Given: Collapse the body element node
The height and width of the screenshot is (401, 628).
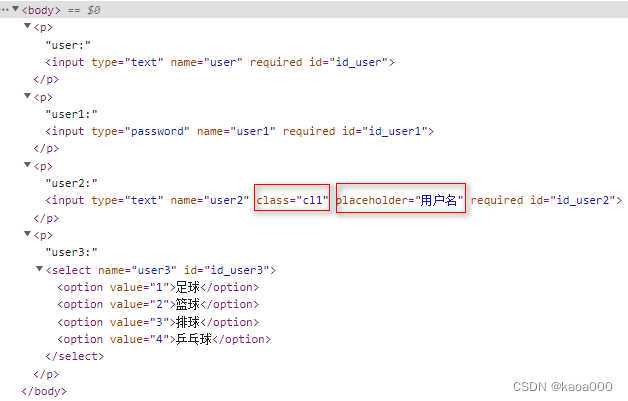Looking at the screenshot, I should [15, 8].
